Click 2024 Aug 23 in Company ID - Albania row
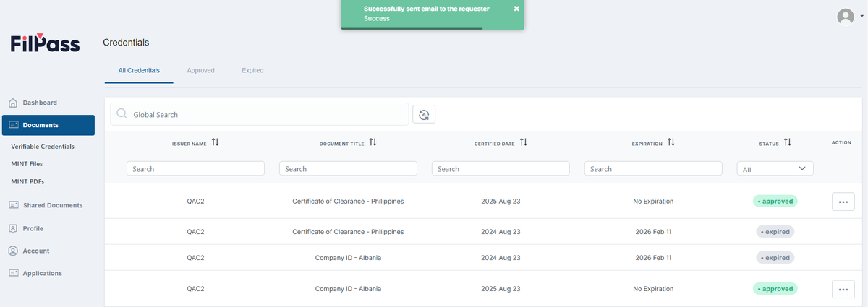 501,258
